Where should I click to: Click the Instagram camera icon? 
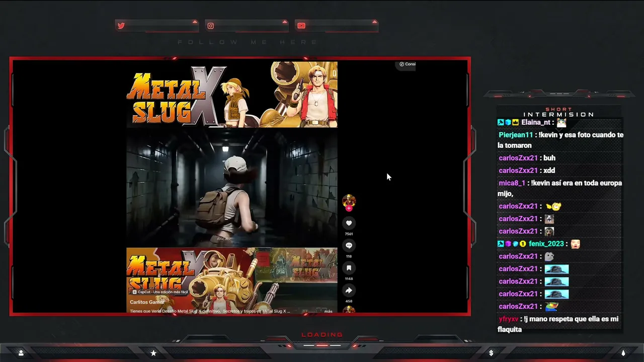point(211,26)
